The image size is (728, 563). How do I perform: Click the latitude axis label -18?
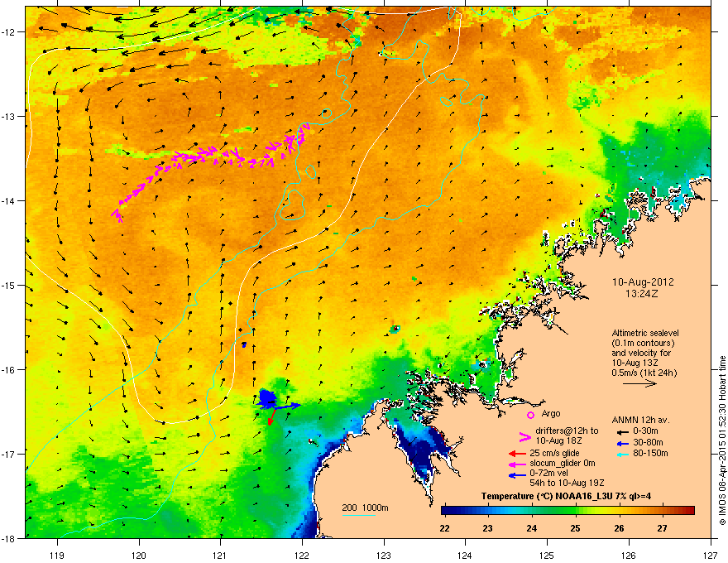tap(8, 538)
